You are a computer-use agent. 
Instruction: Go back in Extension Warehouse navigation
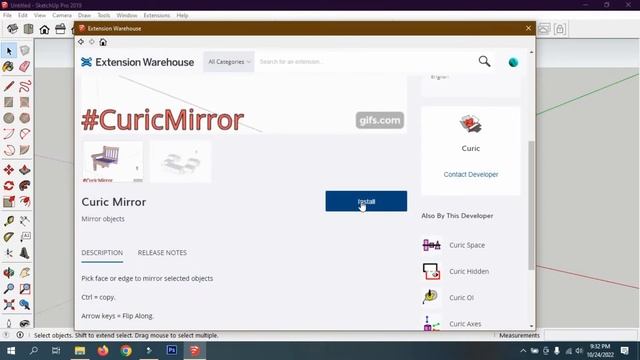[x=81, y=42]
